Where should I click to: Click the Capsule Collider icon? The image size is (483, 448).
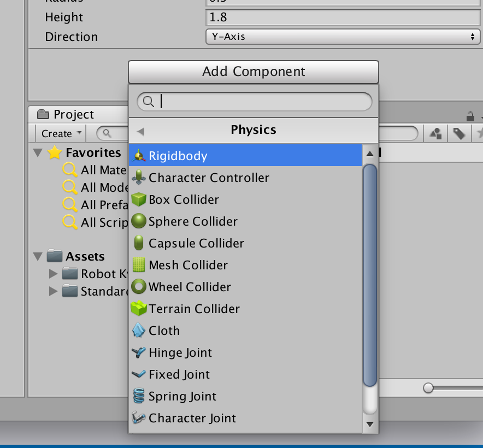(139, 243)
